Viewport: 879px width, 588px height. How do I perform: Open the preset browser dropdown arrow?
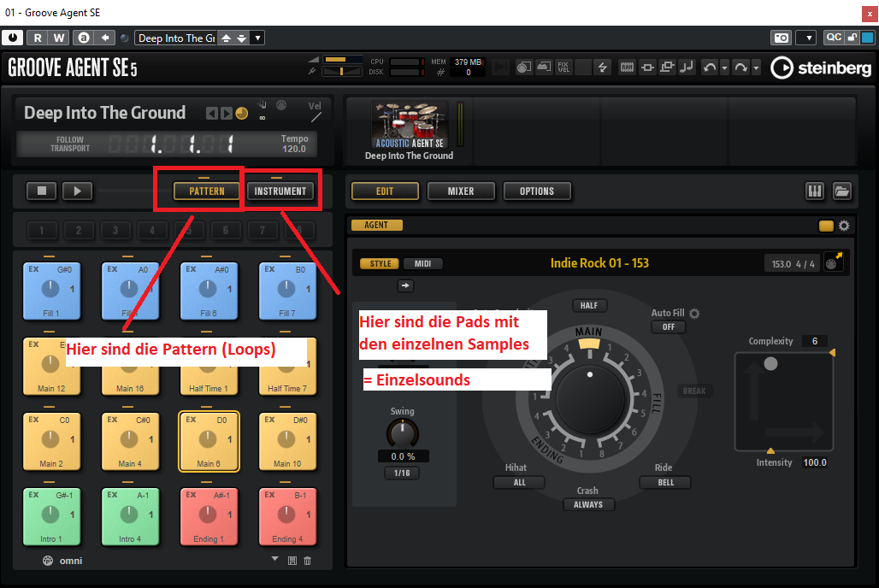(257, 38)
